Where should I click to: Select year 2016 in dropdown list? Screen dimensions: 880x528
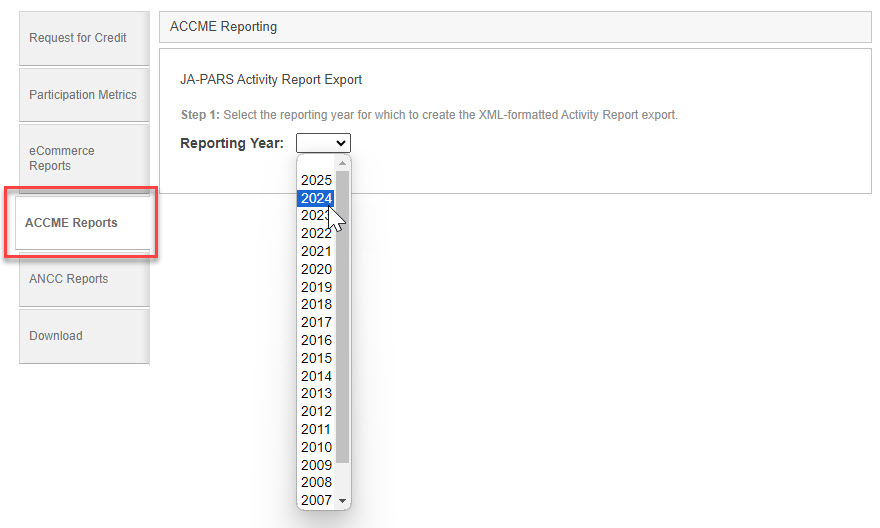tap(316, 340)
